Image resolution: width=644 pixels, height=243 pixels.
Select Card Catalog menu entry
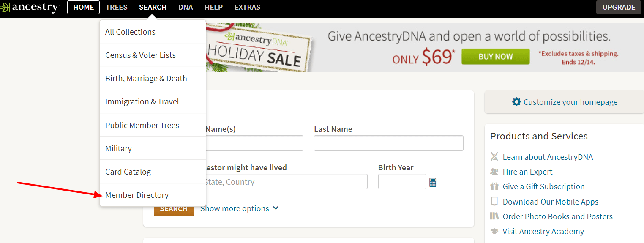(128, 172)
